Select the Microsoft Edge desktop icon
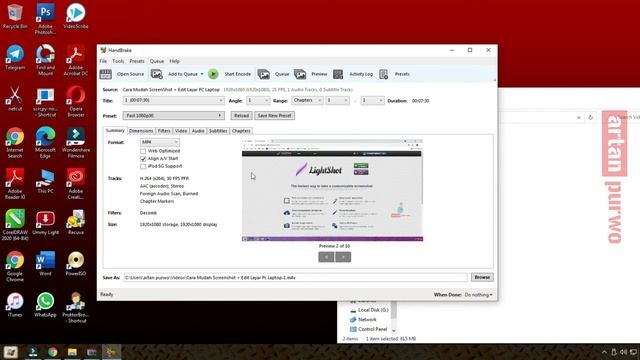 pos(45,142)
